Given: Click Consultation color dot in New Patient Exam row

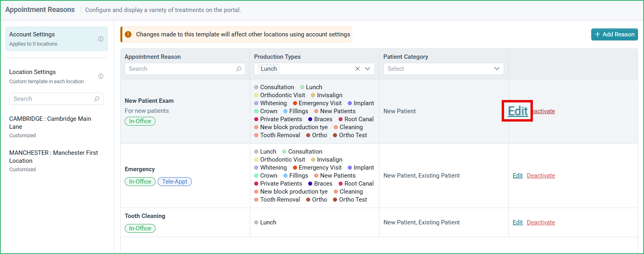Looking at the screenshot, I should (256, 87).
